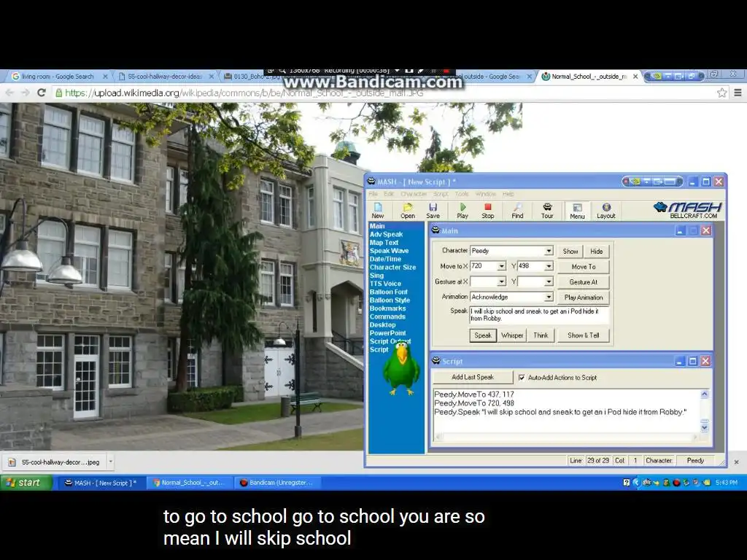
Task: Open the Animation dropdown showing Acknowledge
Action: [x=549, y=297]
